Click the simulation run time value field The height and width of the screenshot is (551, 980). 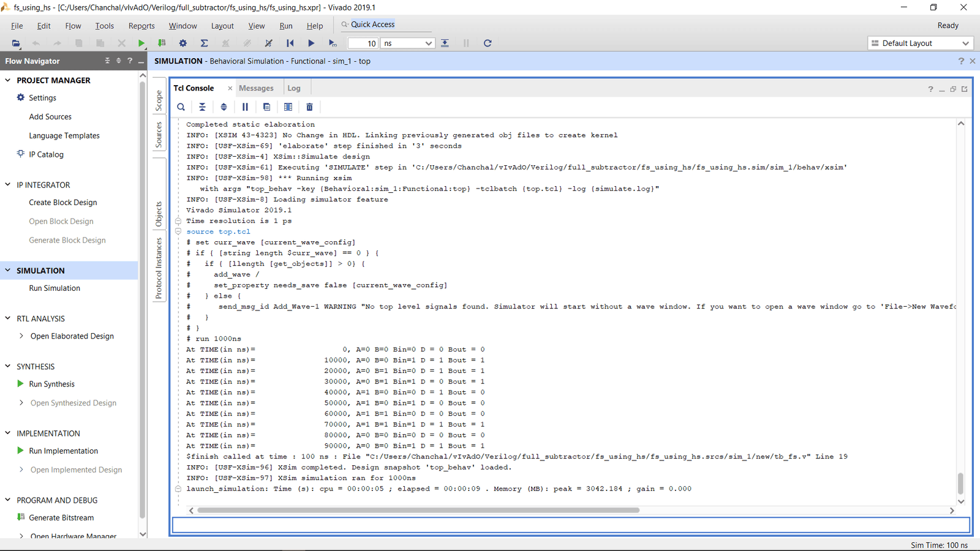point(363,43)
